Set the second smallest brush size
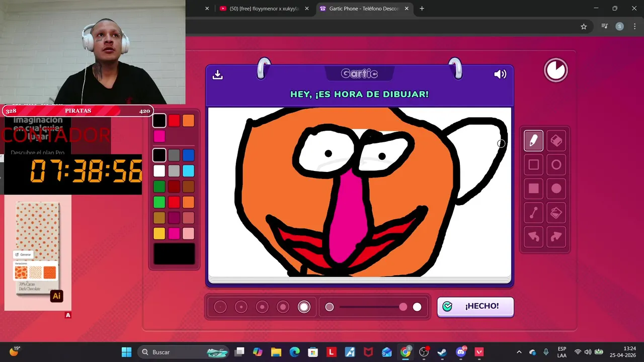644x362 pixels. [241, 307]
